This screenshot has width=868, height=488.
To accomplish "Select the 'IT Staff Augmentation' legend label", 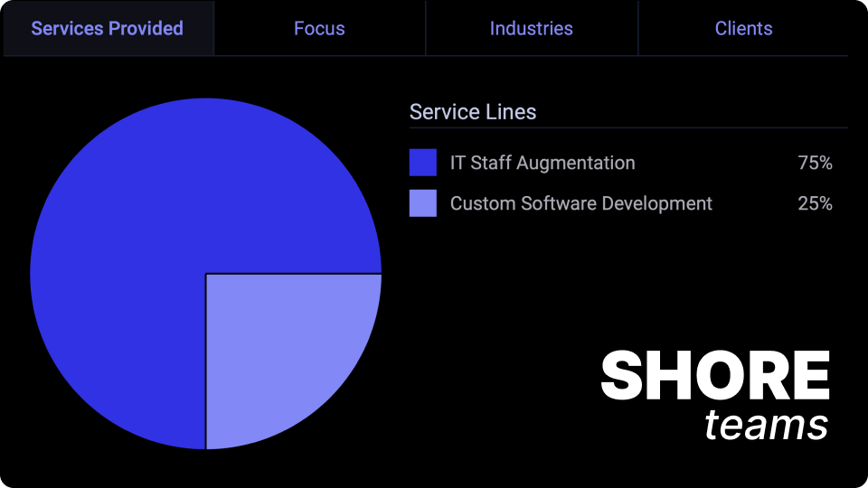I will 542,163.
